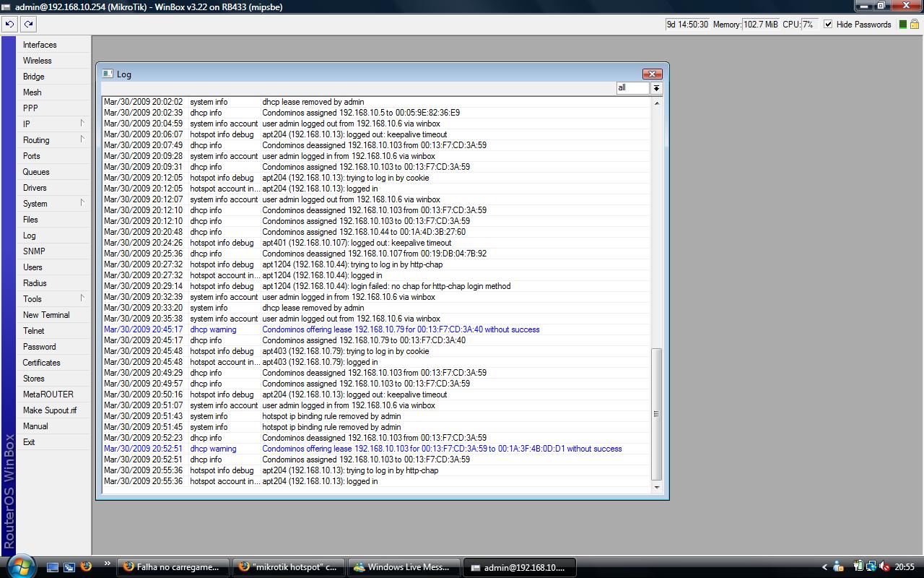The width and height of the screenshot is (924, 578).
Task: Open the Mesh menu item
Action: 54,92
